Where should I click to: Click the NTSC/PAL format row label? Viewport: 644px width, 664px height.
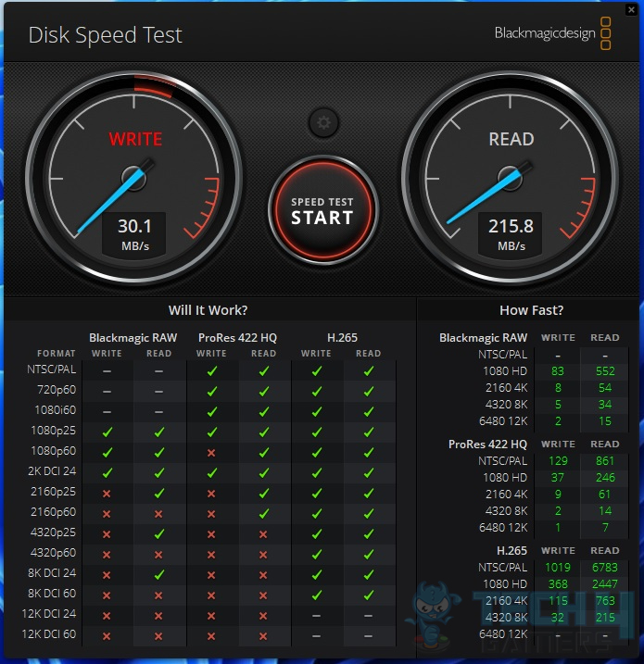pos(52,370)
